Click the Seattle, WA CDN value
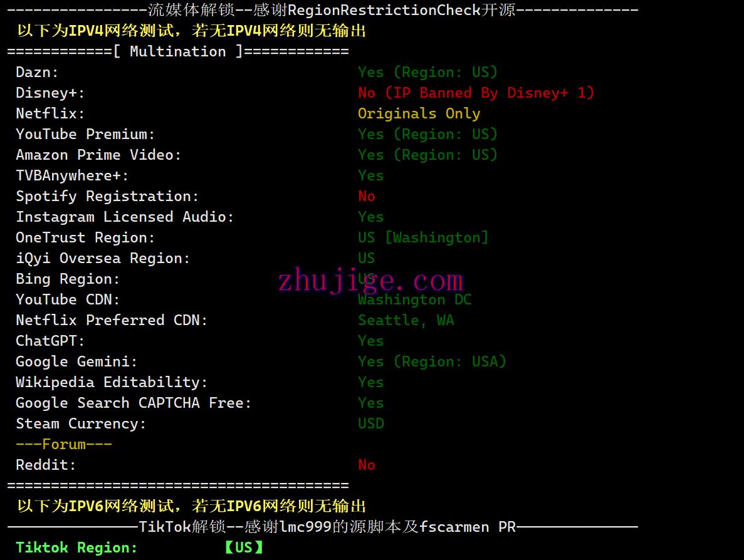The image size is (744, 560). (x=406, y=321)
